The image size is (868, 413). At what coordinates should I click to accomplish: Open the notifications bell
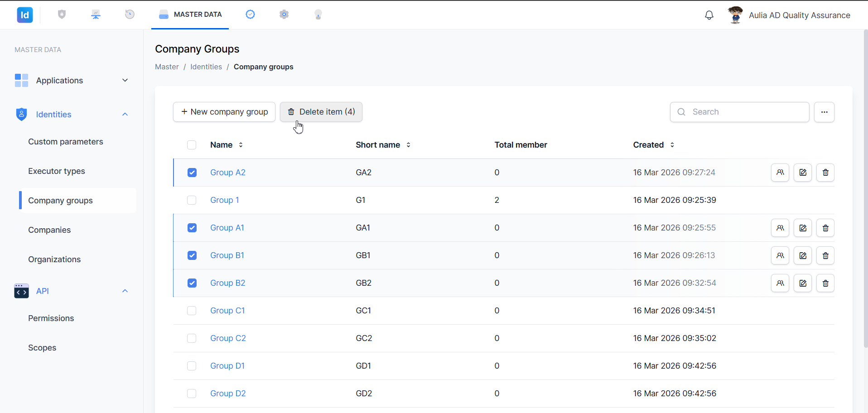pos(709,15)
